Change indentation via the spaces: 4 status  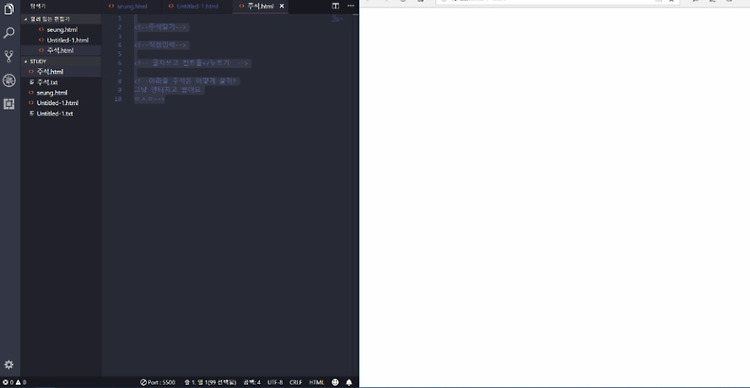pos(252,383)
